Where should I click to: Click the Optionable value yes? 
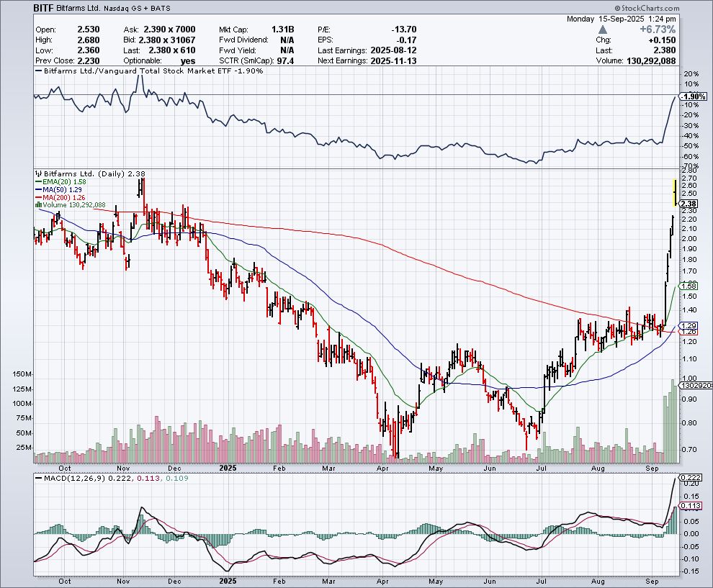pos(188,61)
